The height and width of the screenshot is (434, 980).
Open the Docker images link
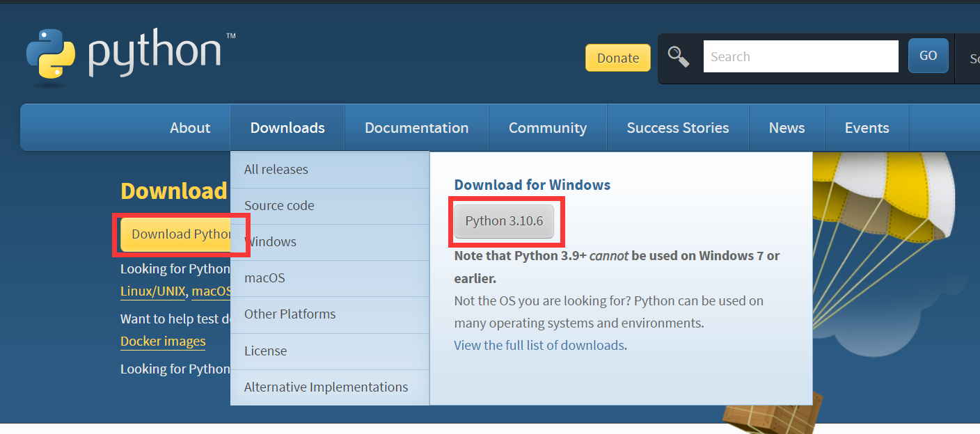point(163,341)
